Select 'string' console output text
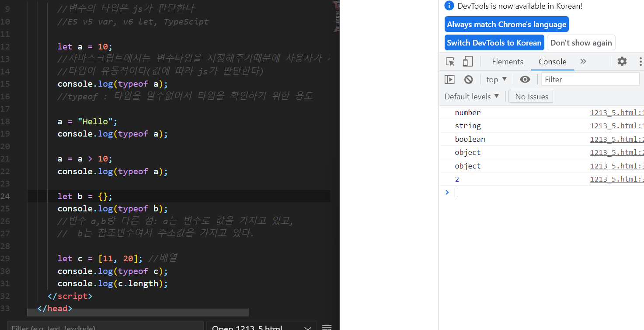Screen dimensions: 644x330 click(467, 126)
